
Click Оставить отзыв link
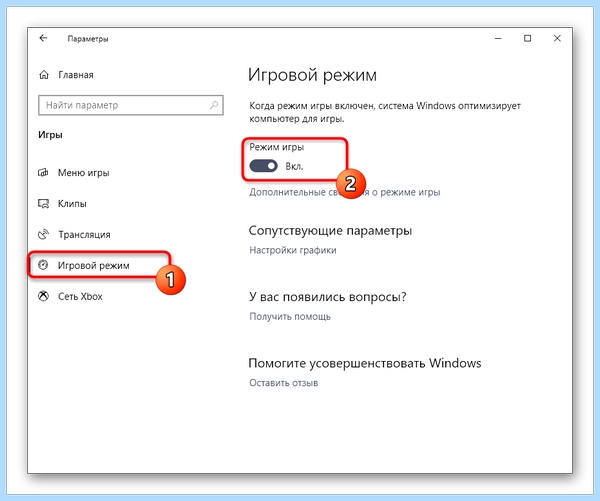(x=284, y=383)
